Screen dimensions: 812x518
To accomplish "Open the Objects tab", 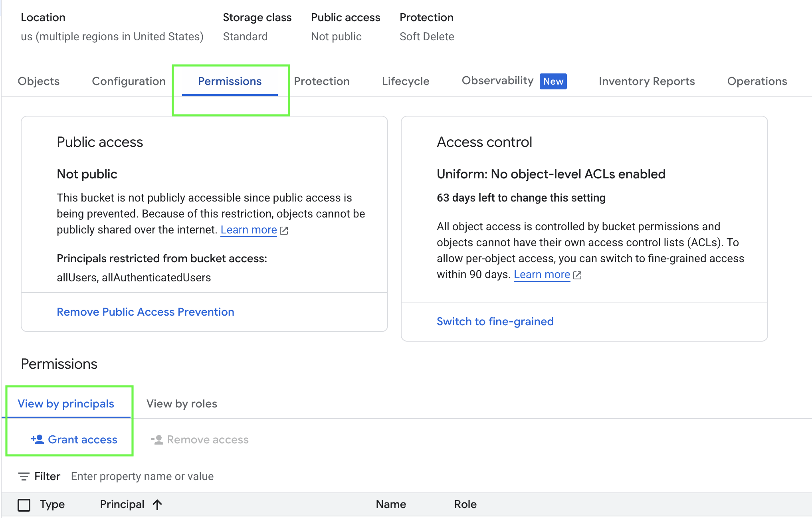I will point(38,81).
